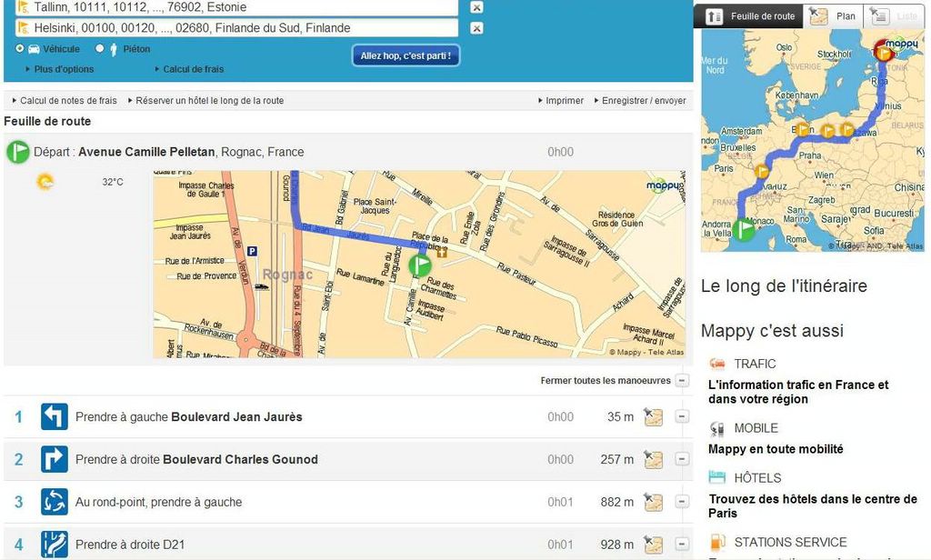This screenshot has height=560, width=931.
Task: Launch the route with Allez hop, c'est parti !
Action: pyautogui.click(x=405, y=55)
